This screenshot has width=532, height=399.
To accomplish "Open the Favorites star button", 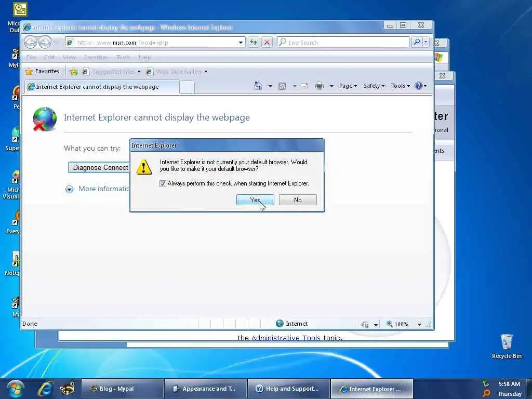I will pos(43,71).
